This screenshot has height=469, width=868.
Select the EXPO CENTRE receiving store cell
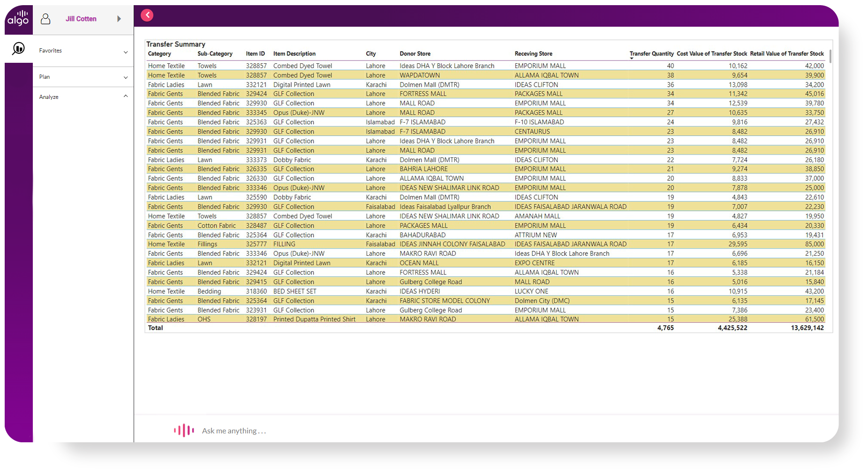(535, 263)
